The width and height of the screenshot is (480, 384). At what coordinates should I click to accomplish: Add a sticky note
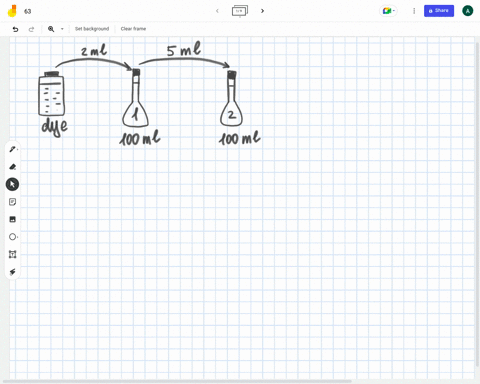(12, 202)
